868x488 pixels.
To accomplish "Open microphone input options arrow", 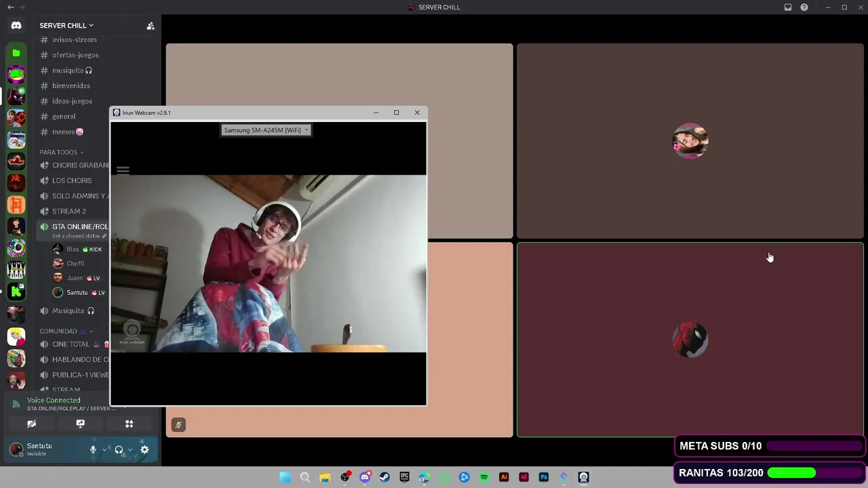I will point(104,449).
